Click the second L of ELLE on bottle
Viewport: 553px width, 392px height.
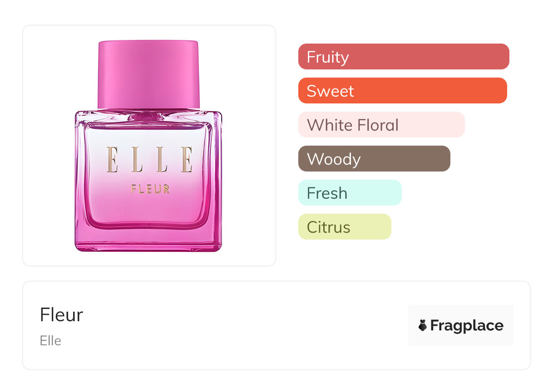(162, 159)
